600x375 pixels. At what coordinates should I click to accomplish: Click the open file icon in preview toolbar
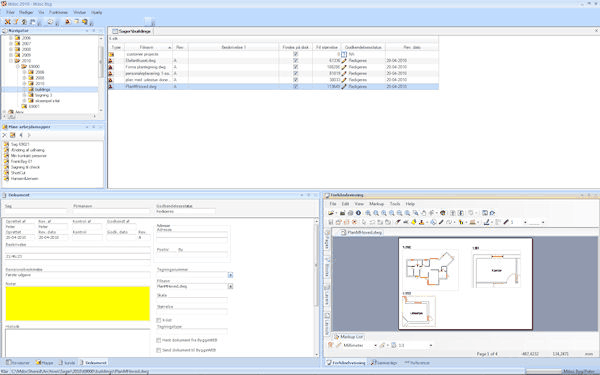pos(331,213)
